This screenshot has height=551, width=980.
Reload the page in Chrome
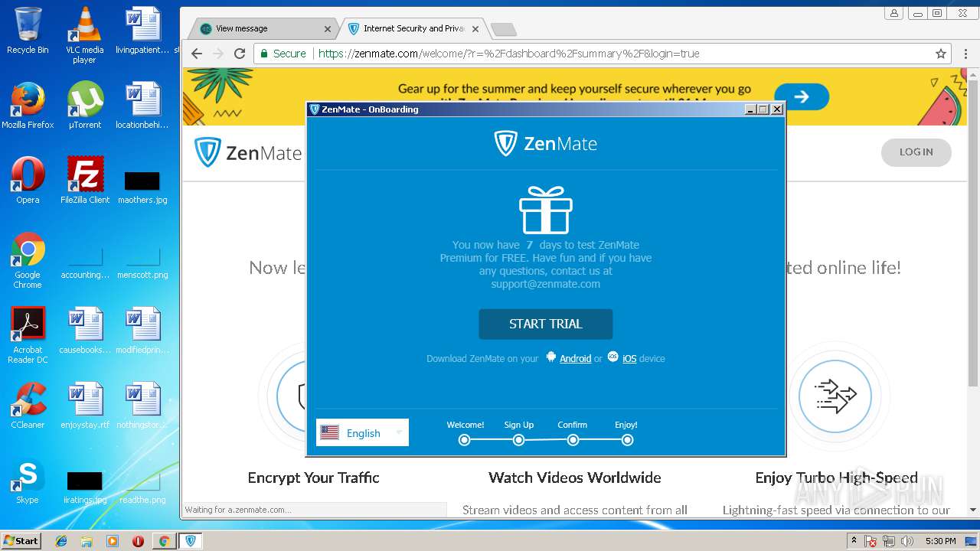pos(240,54)
